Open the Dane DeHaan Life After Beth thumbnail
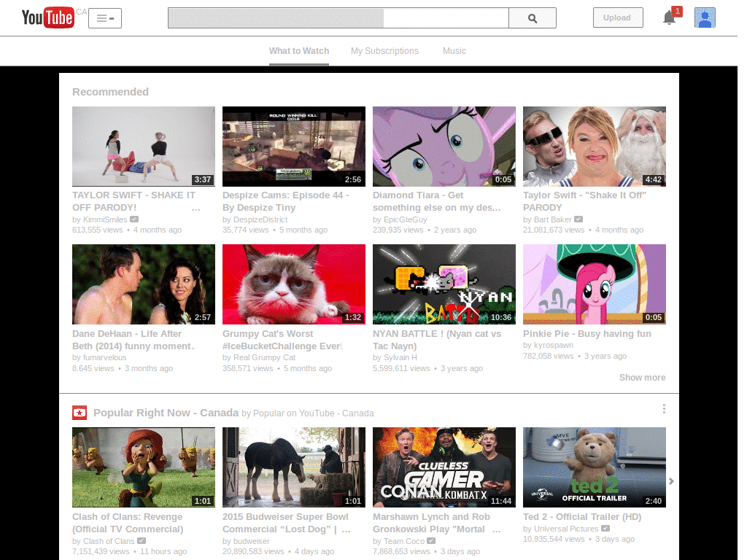 (x=144, y=284)
